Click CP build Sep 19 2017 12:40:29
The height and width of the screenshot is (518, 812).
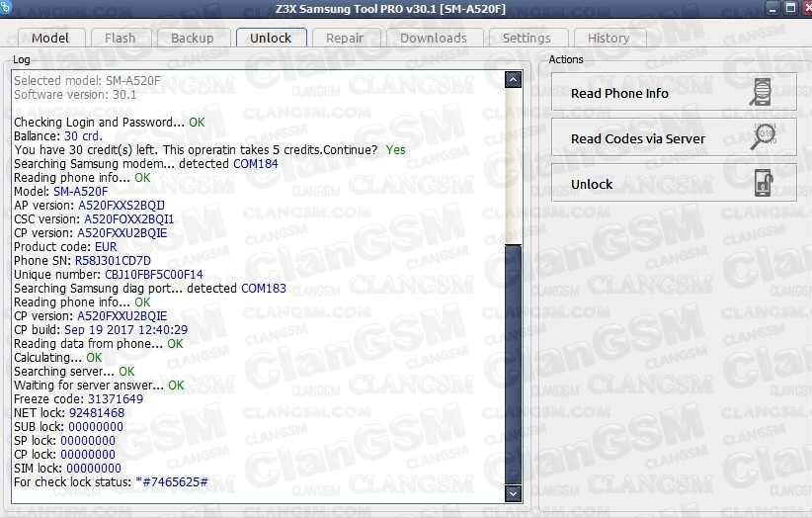click(x=125, y=329)
